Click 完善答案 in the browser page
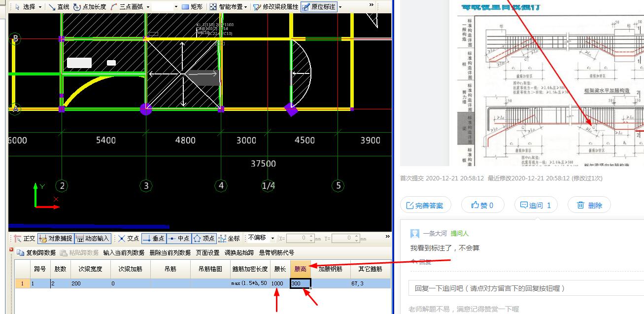The image size is (644, 314). 425,205
